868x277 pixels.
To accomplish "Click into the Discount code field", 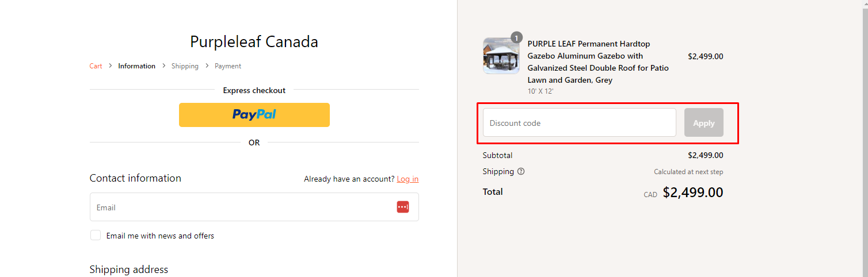I will point(579,123).
